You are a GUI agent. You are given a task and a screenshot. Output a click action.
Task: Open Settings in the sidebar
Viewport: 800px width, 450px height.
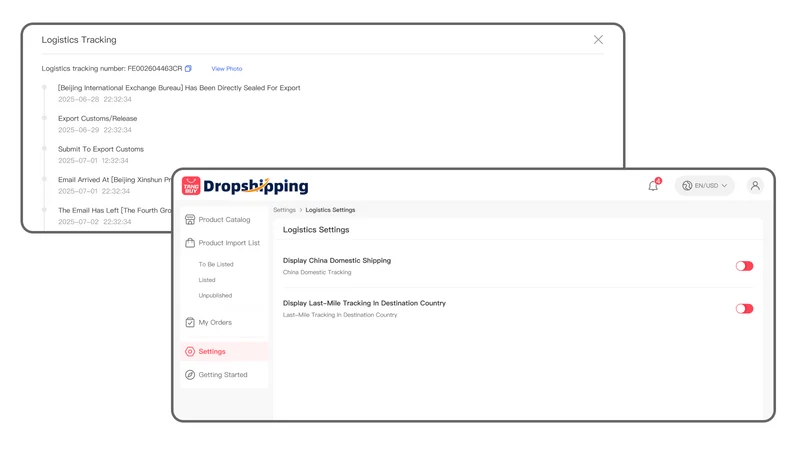(224, 352)
